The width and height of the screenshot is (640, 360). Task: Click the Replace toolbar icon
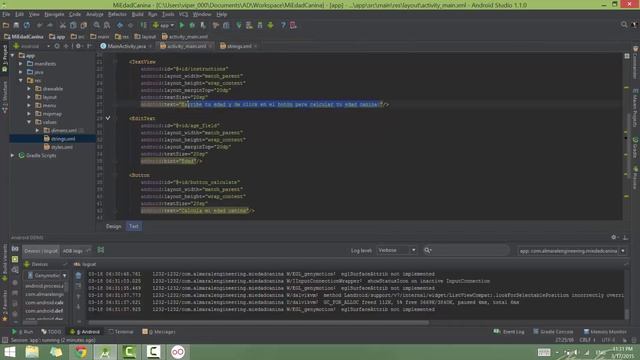coord(107,25)
